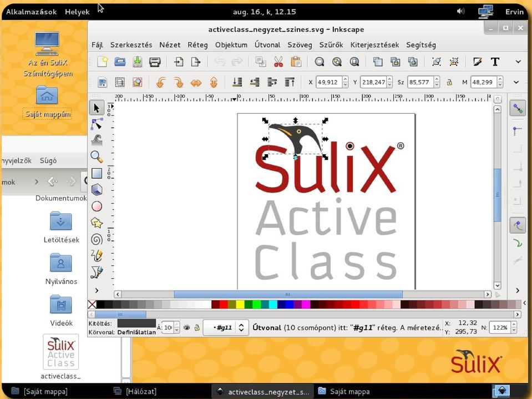This screenshot has height=399, width=532.
Task: Rotate selection clockwise icon
Action: [x=179, y=82]
